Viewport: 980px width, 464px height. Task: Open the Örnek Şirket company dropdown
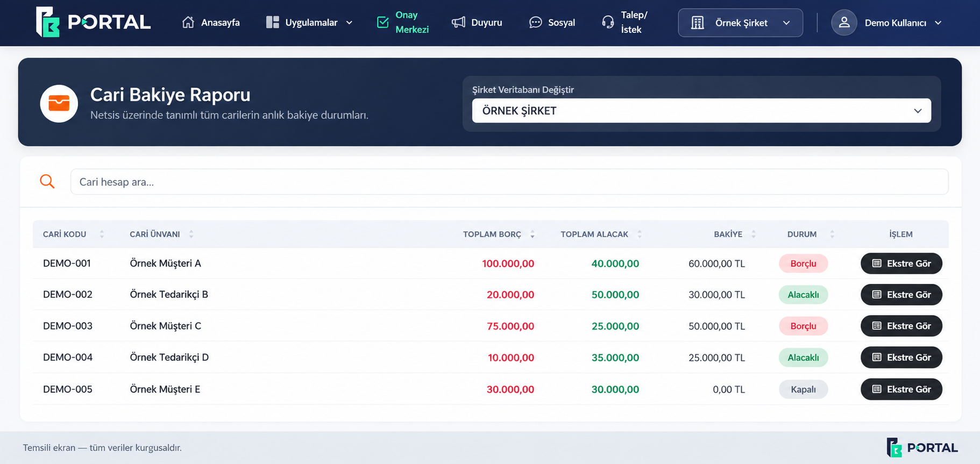(x=741, y=23)
